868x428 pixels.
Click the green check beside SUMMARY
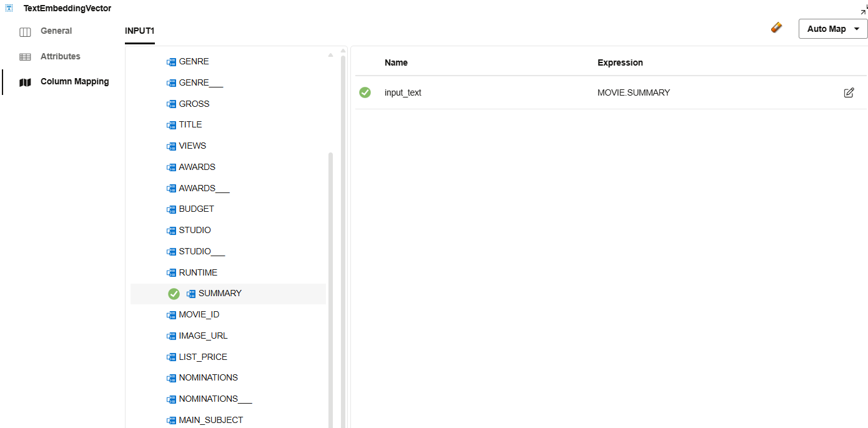click(x=174, y=294)
